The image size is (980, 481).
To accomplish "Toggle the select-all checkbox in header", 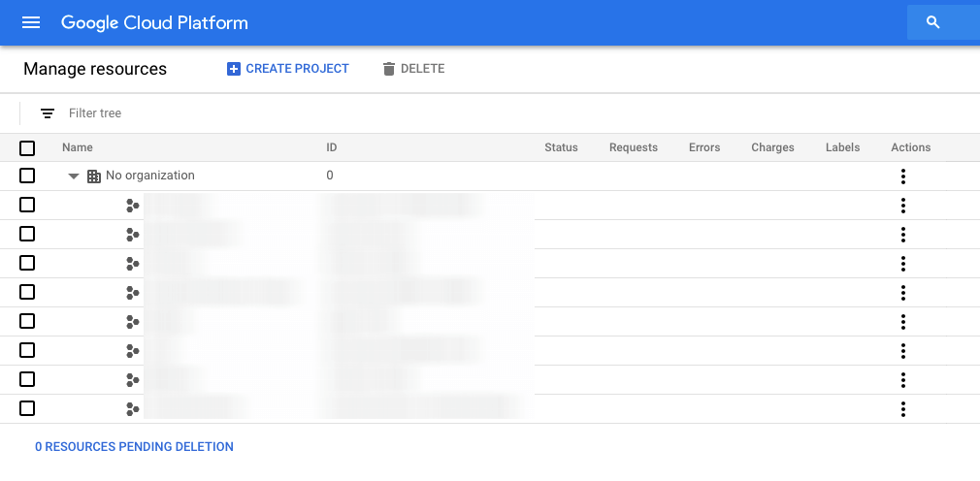I will [x=27, y=147].
